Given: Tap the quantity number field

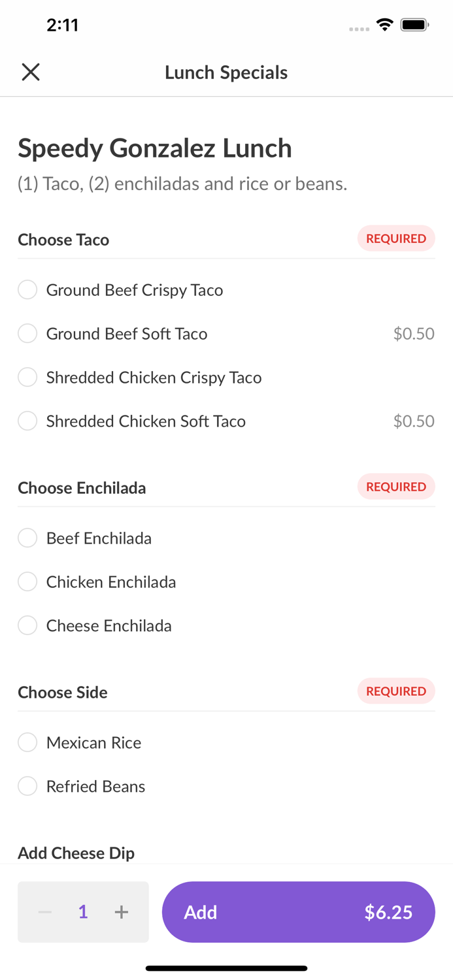Looking at the screenshot, I should (83, 912).
